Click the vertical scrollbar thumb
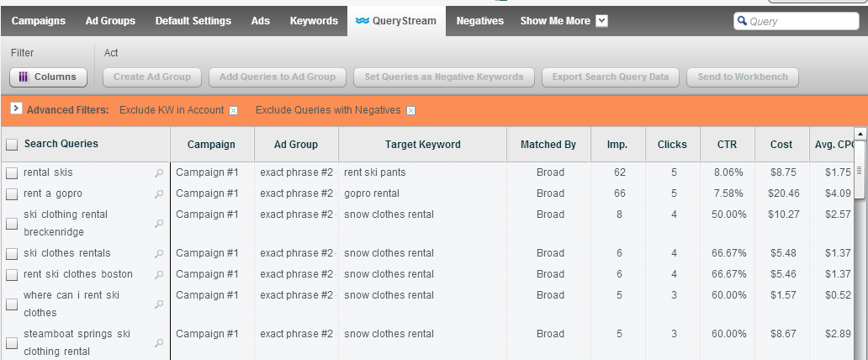 [860, 171]
